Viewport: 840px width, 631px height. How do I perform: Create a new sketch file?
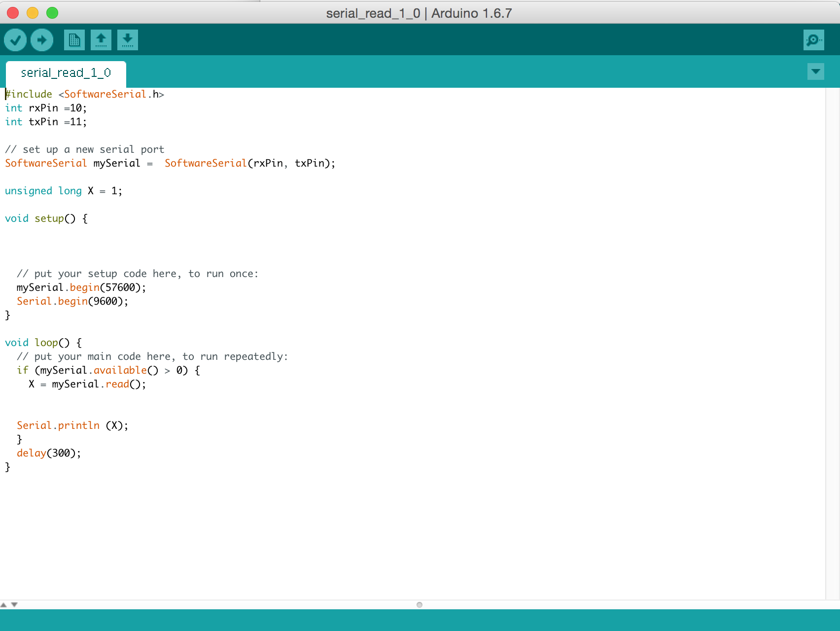(x=74, y=40)
